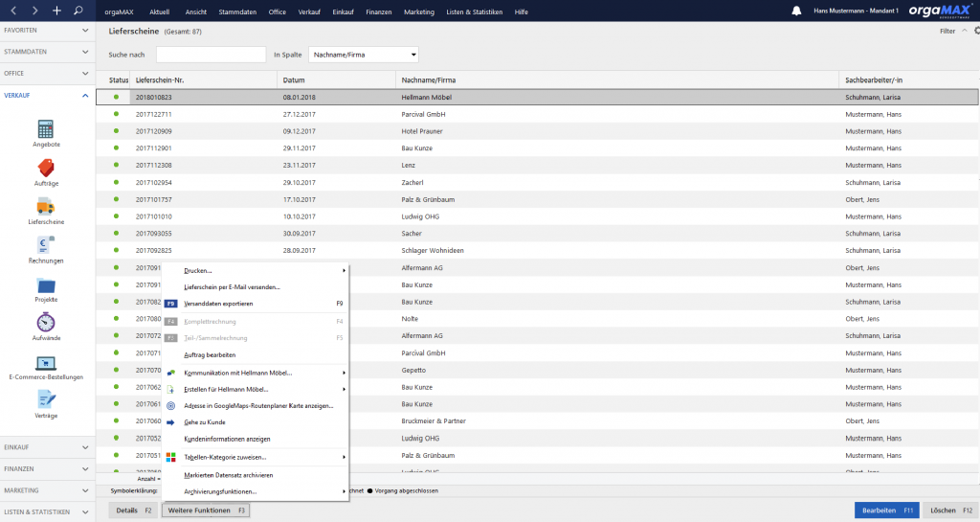Click the green status dot for Parcival GmbH 2017122711
The image size is (980, 522).
[116, 114]
